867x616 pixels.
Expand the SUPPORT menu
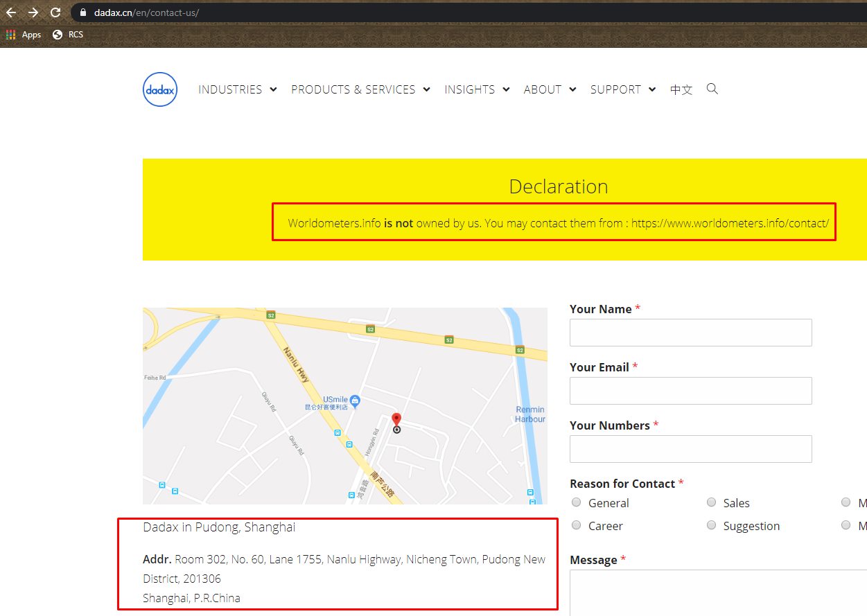click(623, 89)
